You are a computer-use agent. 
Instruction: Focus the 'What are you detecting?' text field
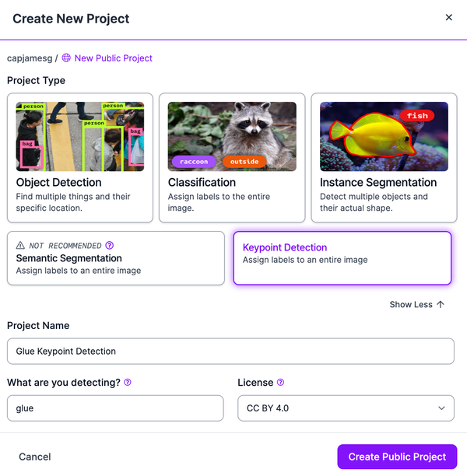click(x=115, y=408)
